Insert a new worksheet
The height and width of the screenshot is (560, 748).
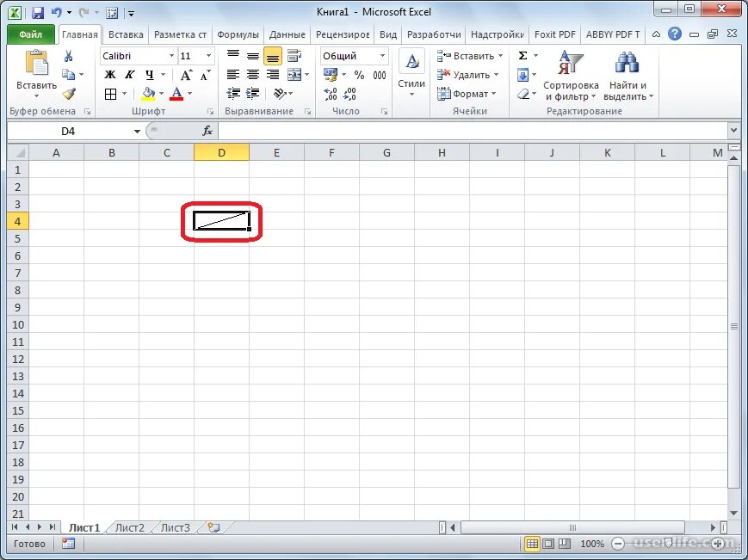coord(213,527)
